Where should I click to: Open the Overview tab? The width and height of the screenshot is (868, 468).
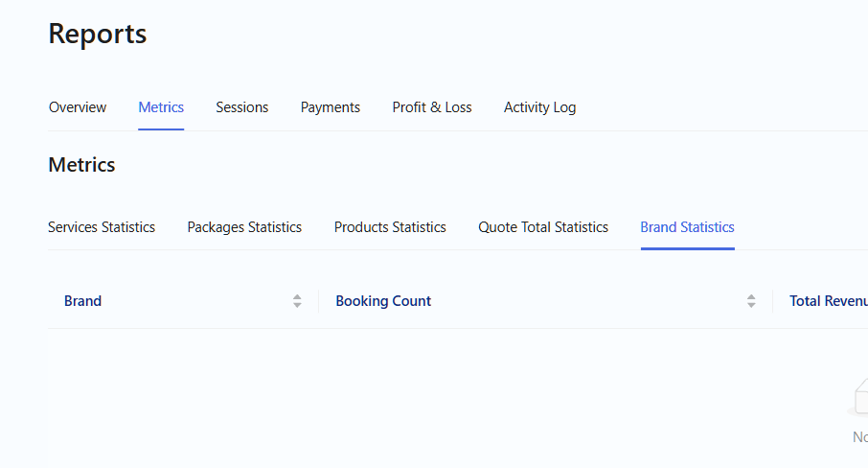tap(78, 106)
